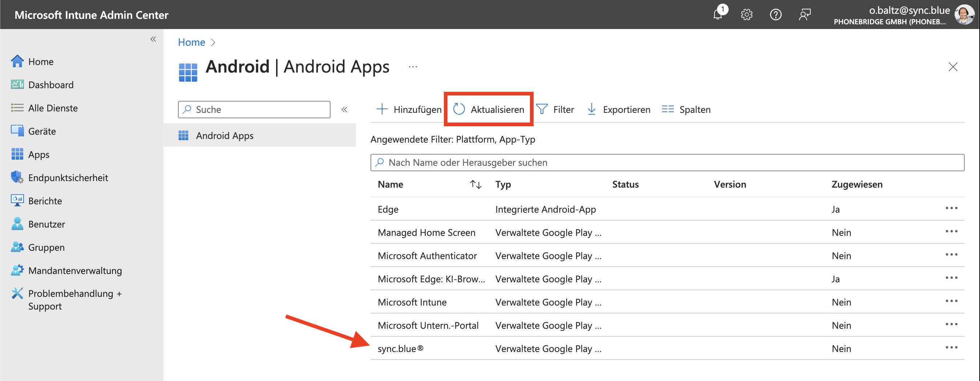This screenshot has width=980, height=381.
Task: Open more options for sync.blue® row
Action: [x=951, y=347]
